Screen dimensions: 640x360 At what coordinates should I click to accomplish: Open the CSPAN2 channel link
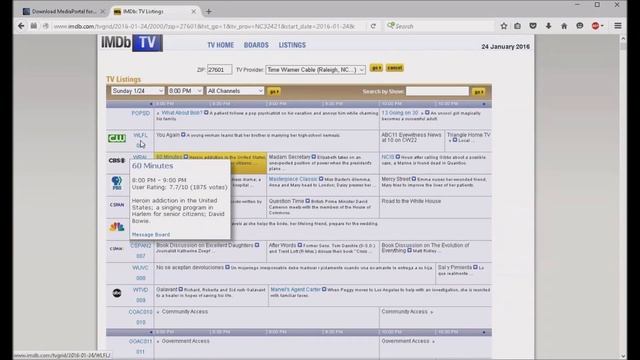(x=141, y=246)
